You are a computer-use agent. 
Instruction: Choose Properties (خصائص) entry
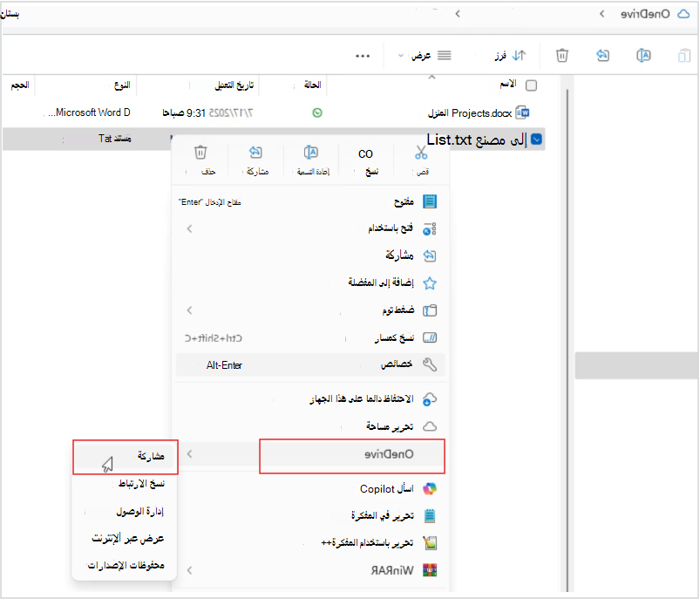pos(310,365)
